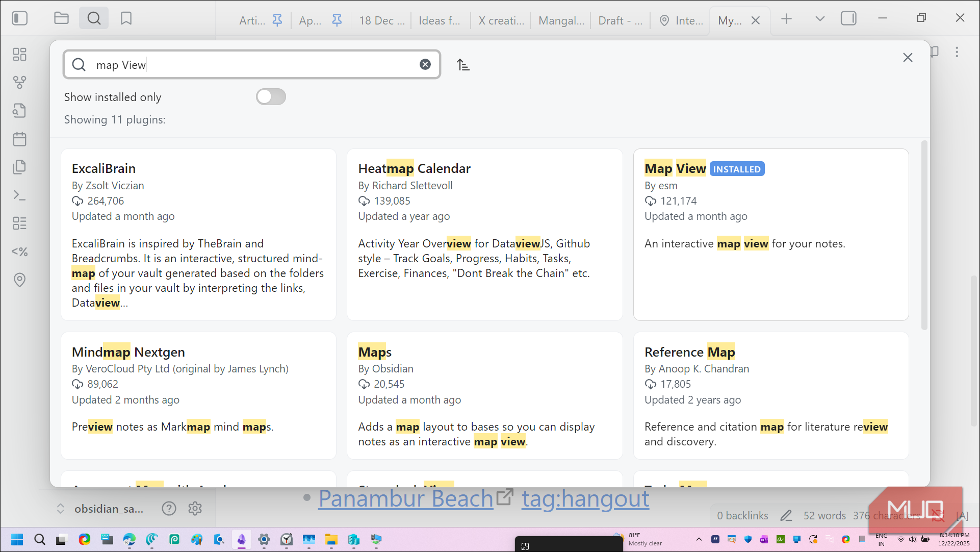
Task: Open the Mindmap Nextgen plugin card
Action: (x=198, y=396)
